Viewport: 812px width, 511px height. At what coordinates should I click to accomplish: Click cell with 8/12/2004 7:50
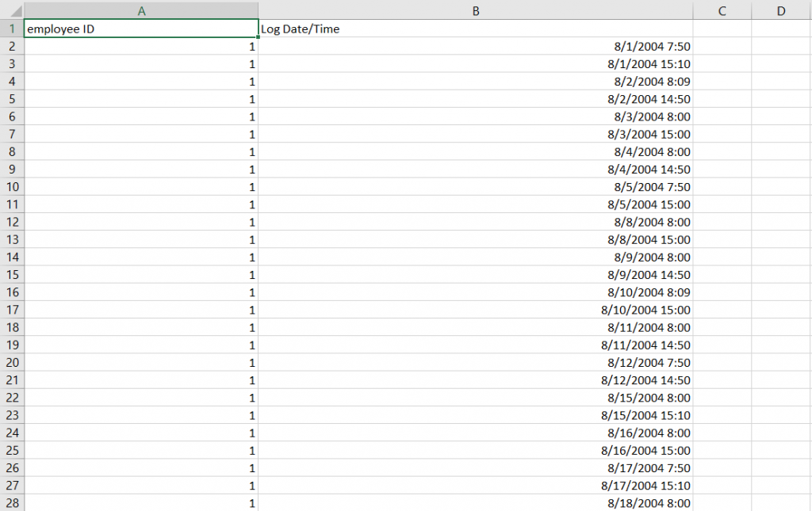click(x=476, y=363)
